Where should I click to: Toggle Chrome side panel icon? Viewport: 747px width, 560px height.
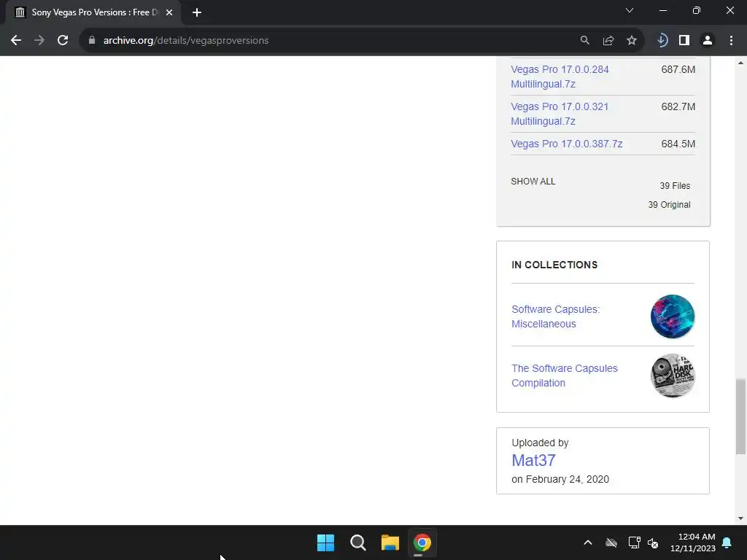684,41
